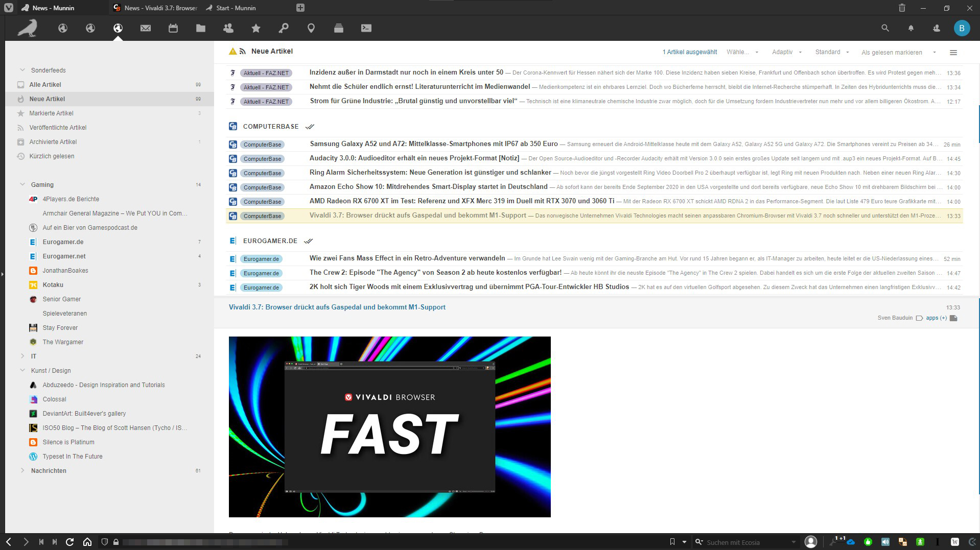Select Alle Artikel in sidebar
Image resolution: width=980 pixels, height=550 pixels.
pos(109,85)
